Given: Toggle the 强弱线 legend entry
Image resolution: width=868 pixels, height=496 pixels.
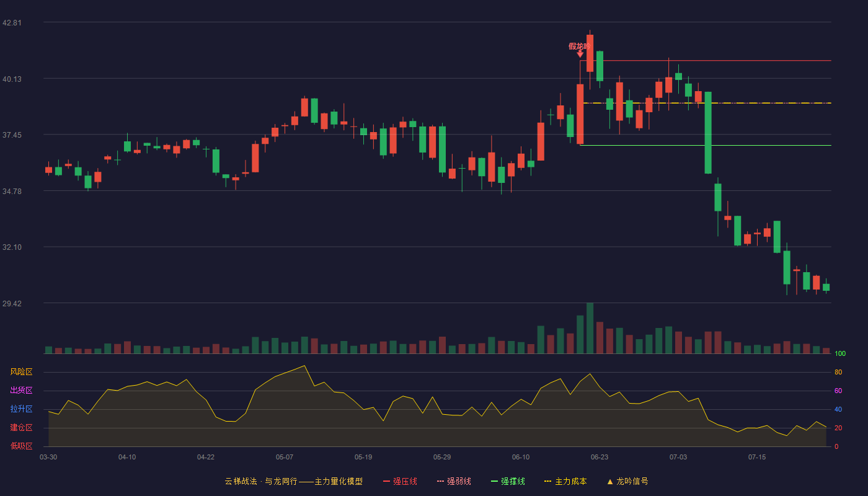Looking at the screenshot, I should click(x=454, y=481).
